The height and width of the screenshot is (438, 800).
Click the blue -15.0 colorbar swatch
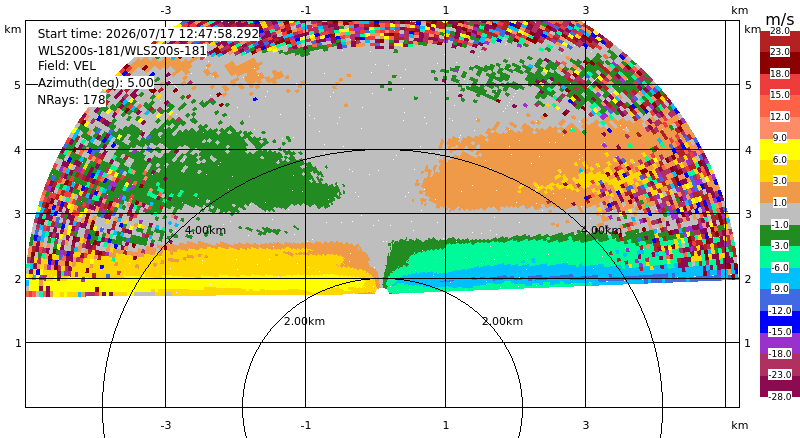click(x=780, y=322)
